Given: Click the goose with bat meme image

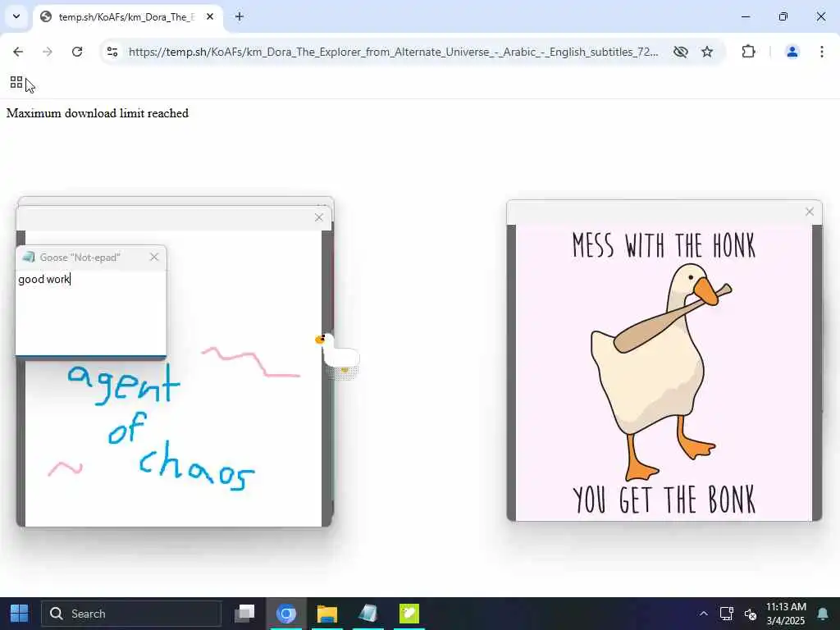Looking at the screenshot, I should pos(664,373).
